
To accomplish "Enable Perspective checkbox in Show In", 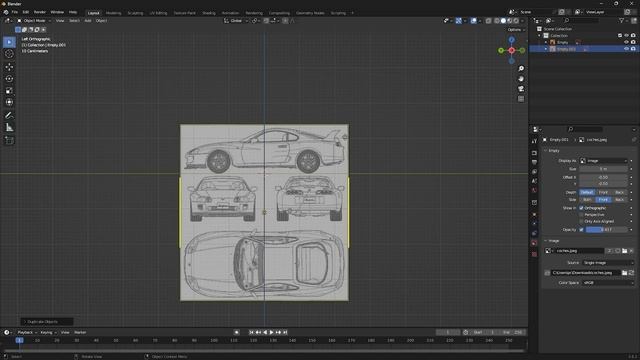I will pos(581,215).
